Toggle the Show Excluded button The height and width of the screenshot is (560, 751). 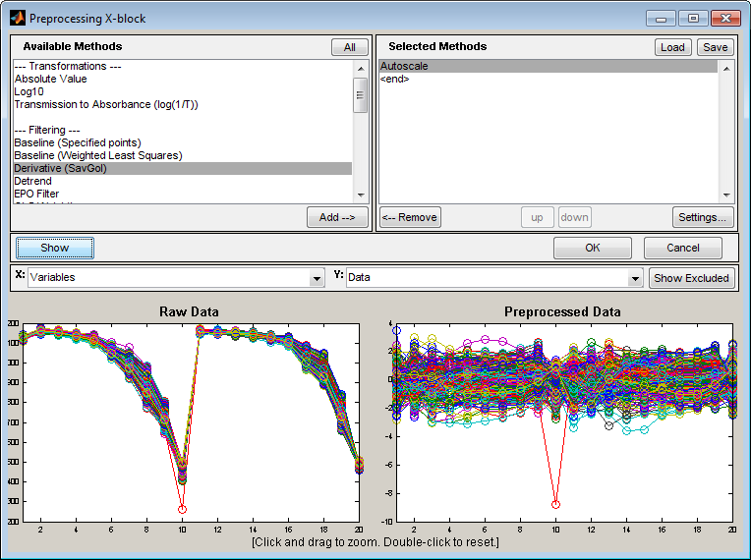pyautogui.click(x=691, y=278)
